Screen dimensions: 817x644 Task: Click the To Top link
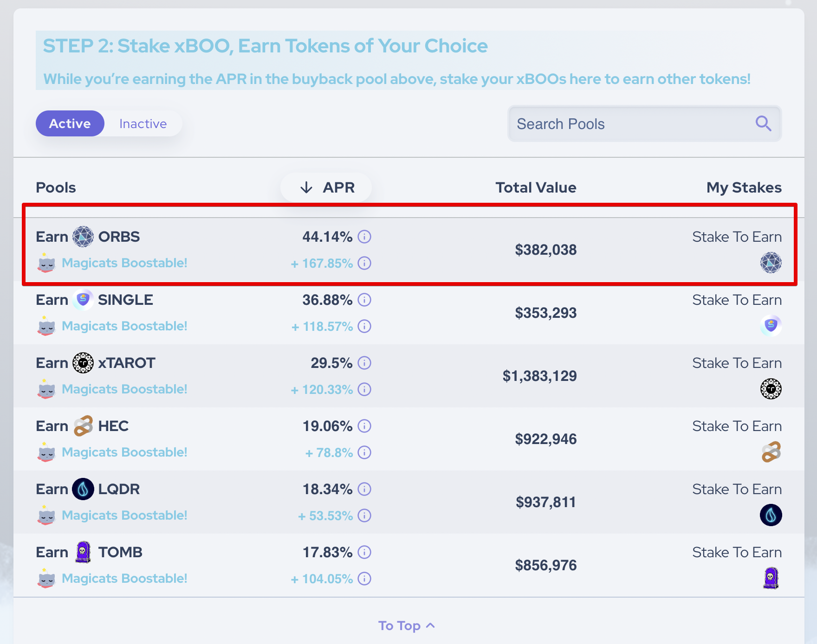point(407,626)
